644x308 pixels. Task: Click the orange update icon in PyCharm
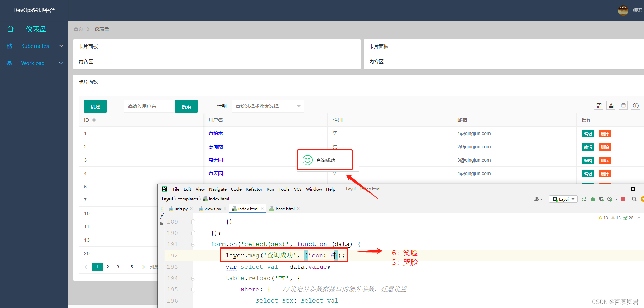pos(642,199)
